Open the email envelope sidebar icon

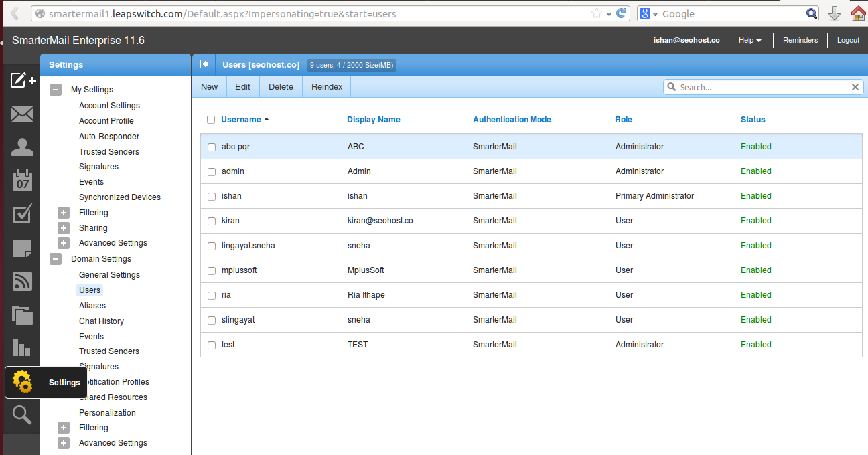pyautogui.click(x=22, y=114)
